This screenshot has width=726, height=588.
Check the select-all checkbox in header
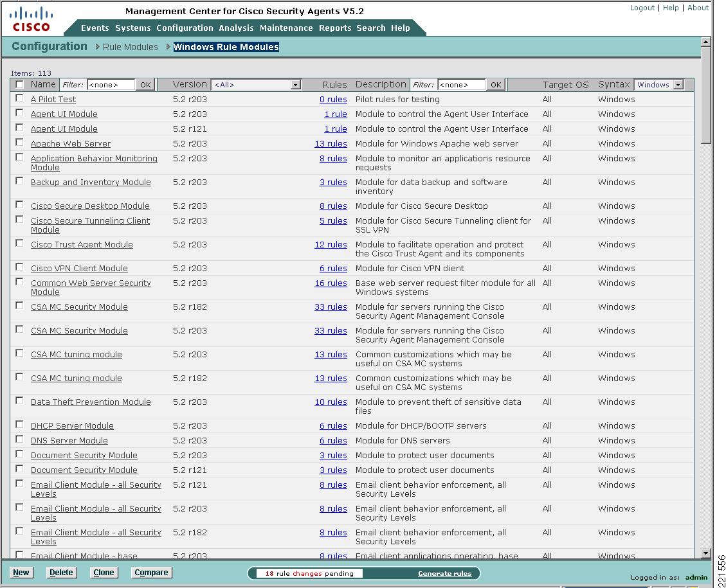tap(19, 84)
